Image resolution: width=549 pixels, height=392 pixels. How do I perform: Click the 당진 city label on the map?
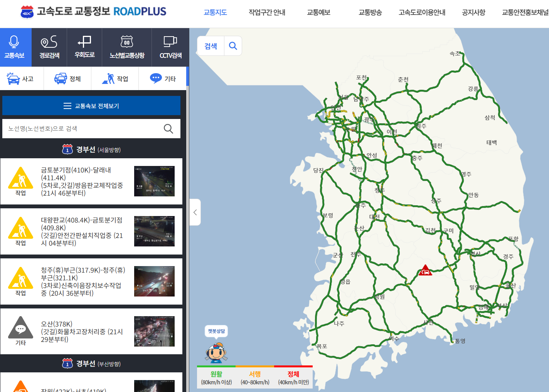tap(318, 170)
